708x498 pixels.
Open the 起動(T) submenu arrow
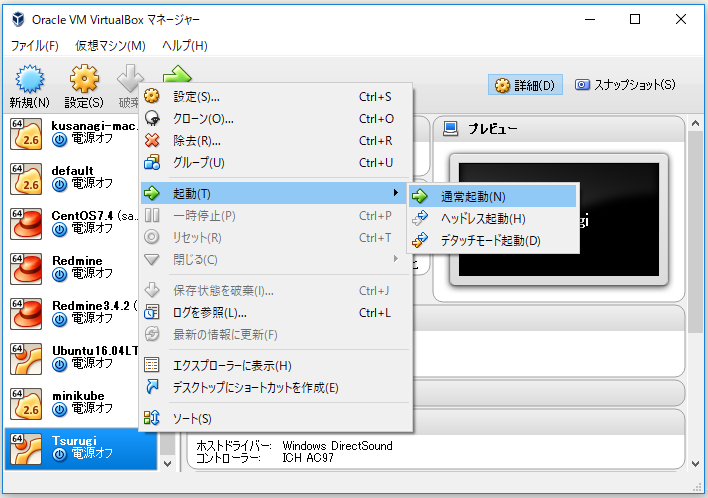[x=396, y=193]
